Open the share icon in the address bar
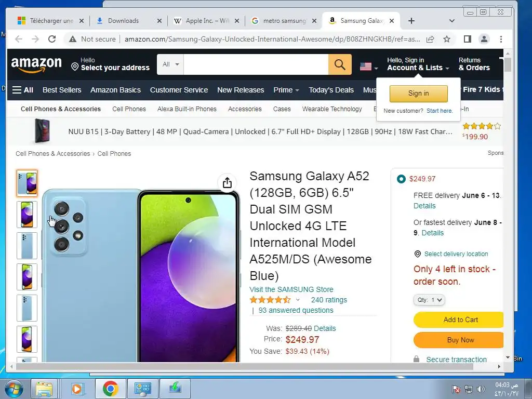 430,39
